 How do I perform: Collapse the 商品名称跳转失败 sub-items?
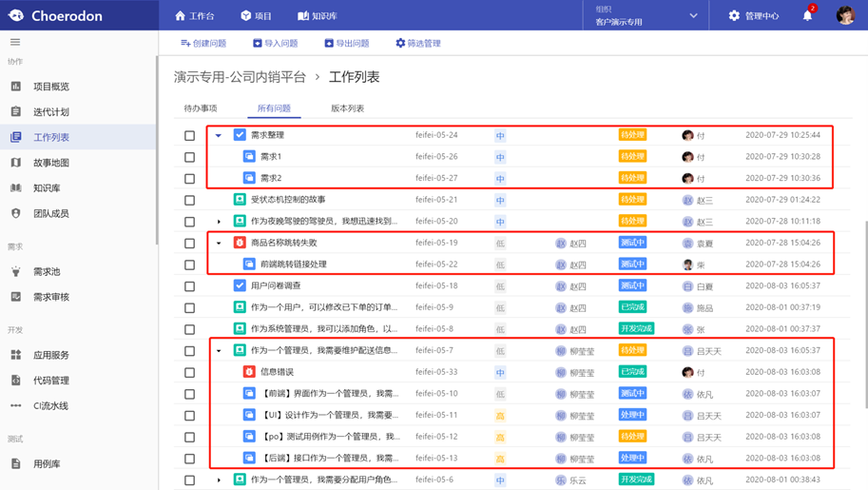[x=219, y=244]
